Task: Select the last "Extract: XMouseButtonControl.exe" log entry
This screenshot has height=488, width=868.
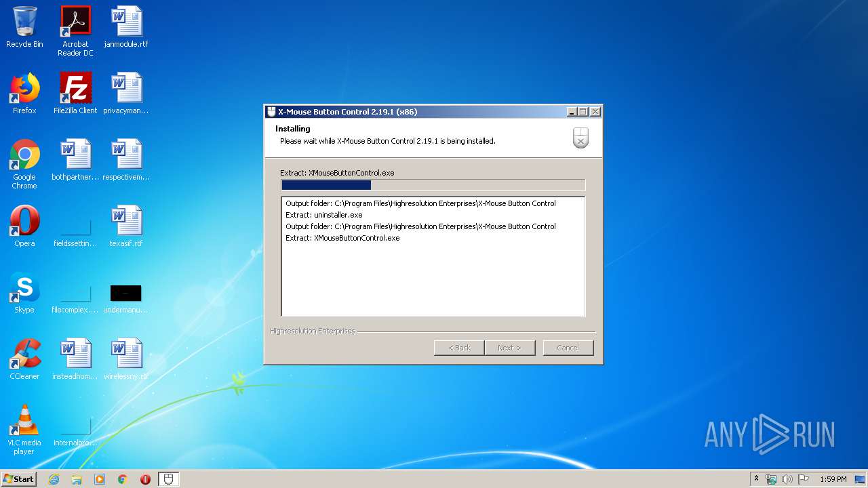Action: coord(342,238)
